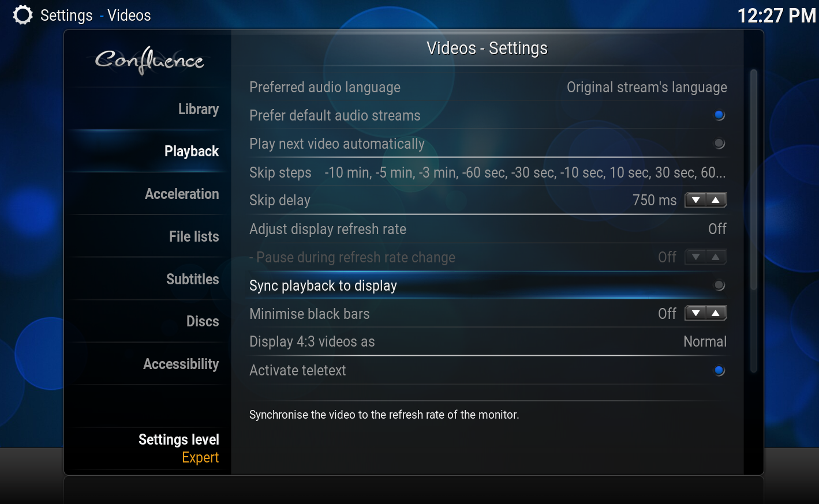The image size is (819, 504).
Task: Edit the Skip steps list
Action: click(x=488, y=172)
